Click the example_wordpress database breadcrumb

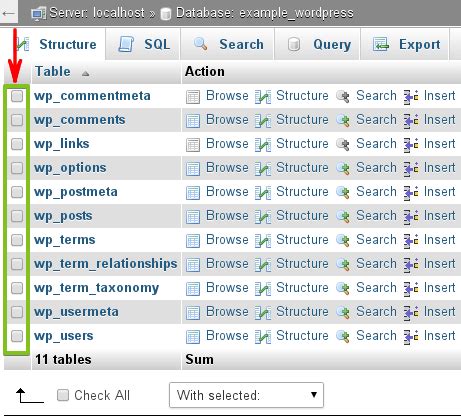[x=265, y=13]
